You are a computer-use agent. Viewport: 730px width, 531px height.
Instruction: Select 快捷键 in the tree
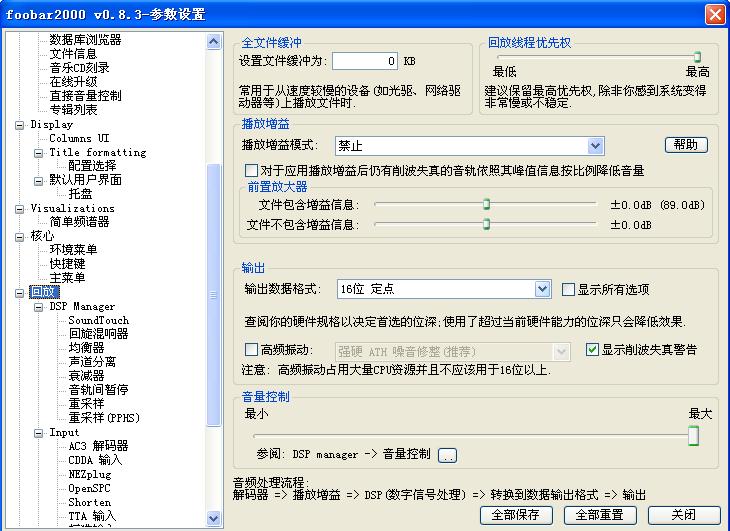tap(67, 263)
